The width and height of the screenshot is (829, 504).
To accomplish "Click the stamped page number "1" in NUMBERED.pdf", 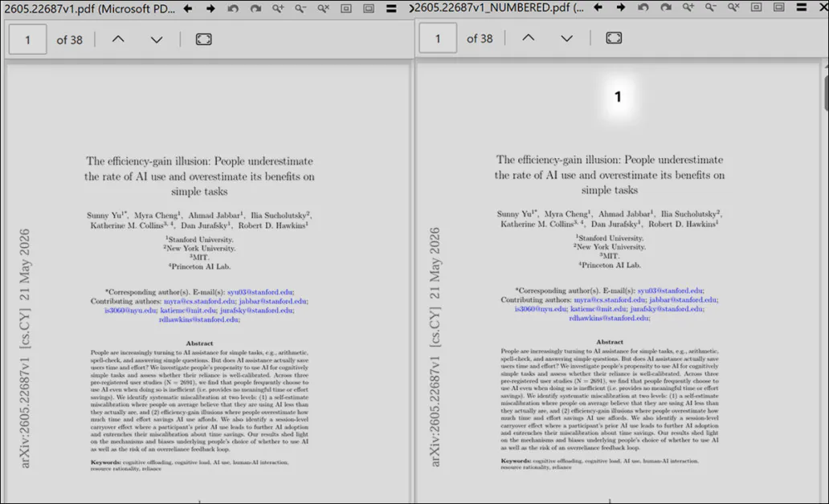I will (618, 96).
